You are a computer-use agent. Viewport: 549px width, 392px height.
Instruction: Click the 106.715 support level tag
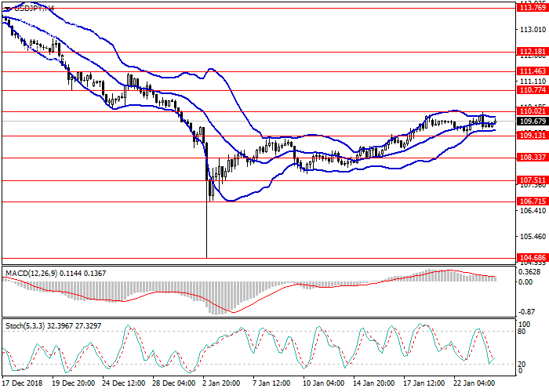pos(533,201)
